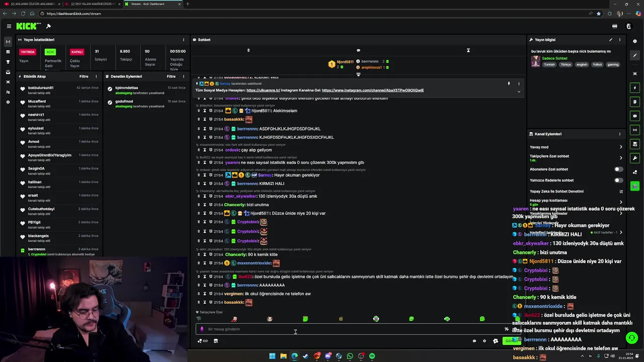Image resolution: width=644 pixels, height=362 pixels.
Task: Open the trophy achievements icon in the left sidebar
Action: coord(8,62)
